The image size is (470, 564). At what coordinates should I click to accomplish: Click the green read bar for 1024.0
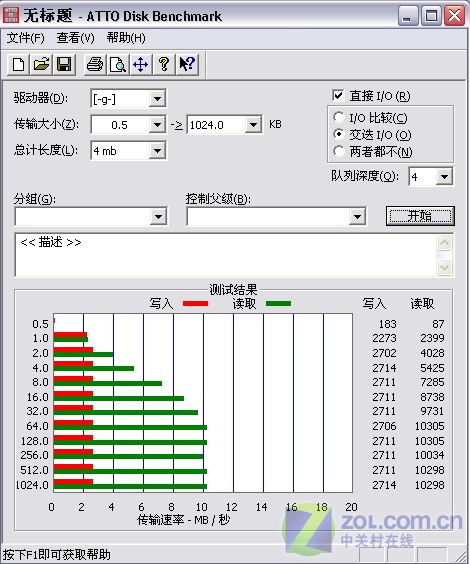click(130, 486)
